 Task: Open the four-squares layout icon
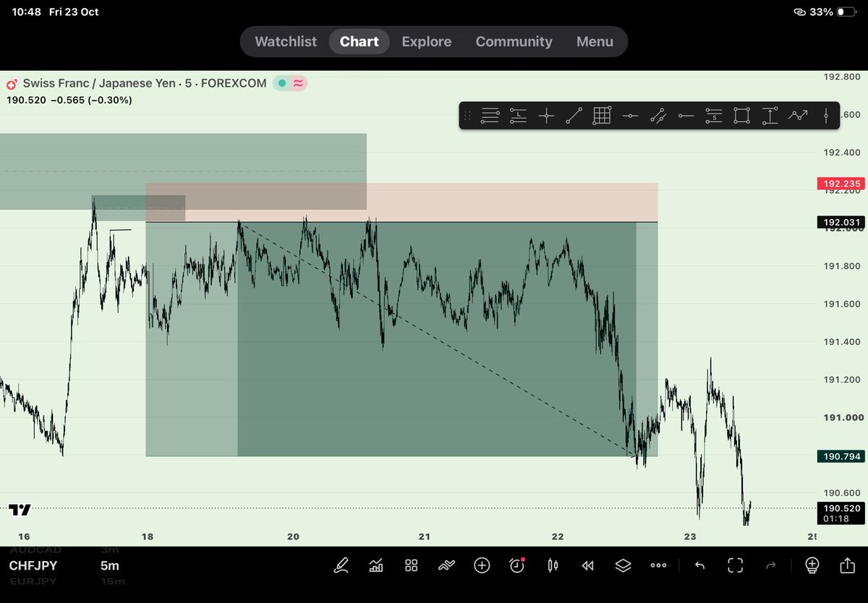tap(412, 565)
